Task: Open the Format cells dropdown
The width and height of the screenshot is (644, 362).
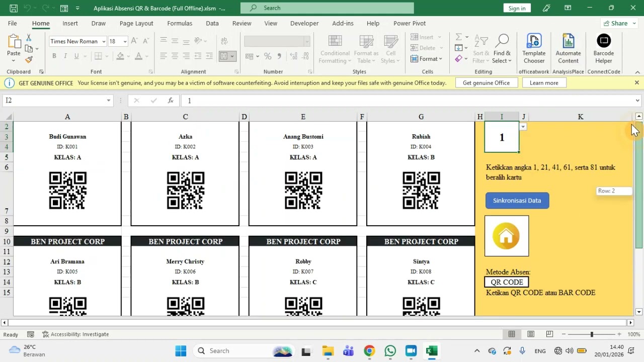Action: click(x=427, y=59)
